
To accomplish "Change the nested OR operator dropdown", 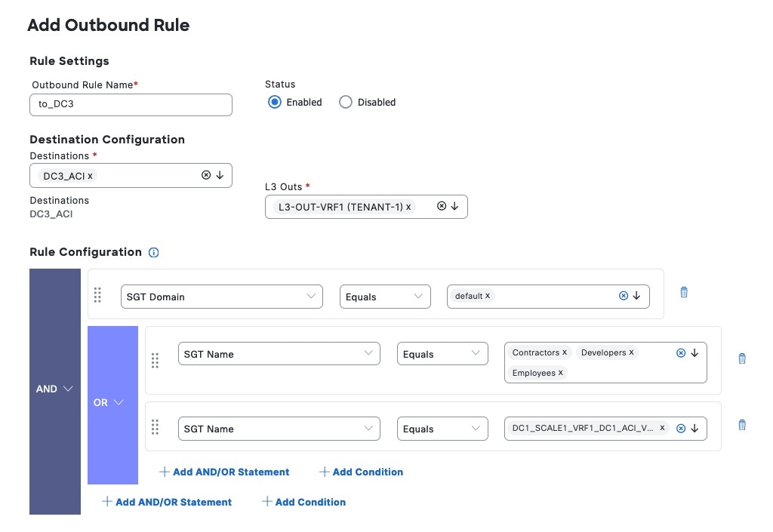I will [x=109, y=402].
